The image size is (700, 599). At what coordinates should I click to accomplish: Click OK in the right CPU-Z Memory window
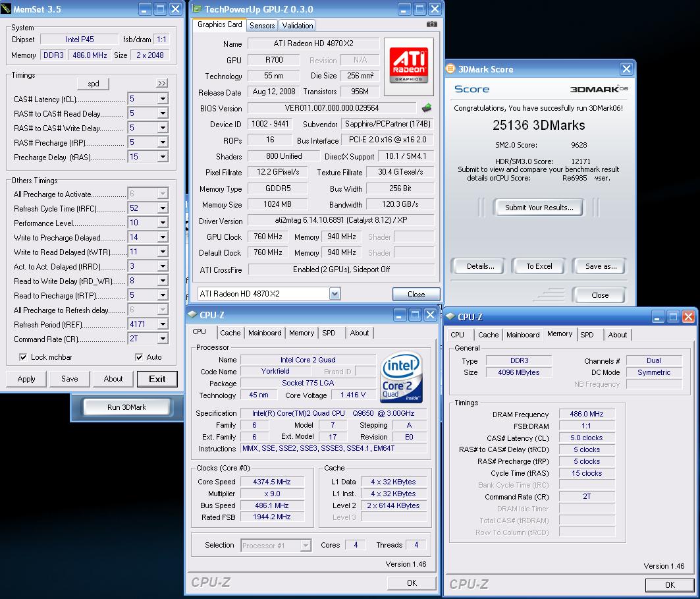(x=670, y=585)
